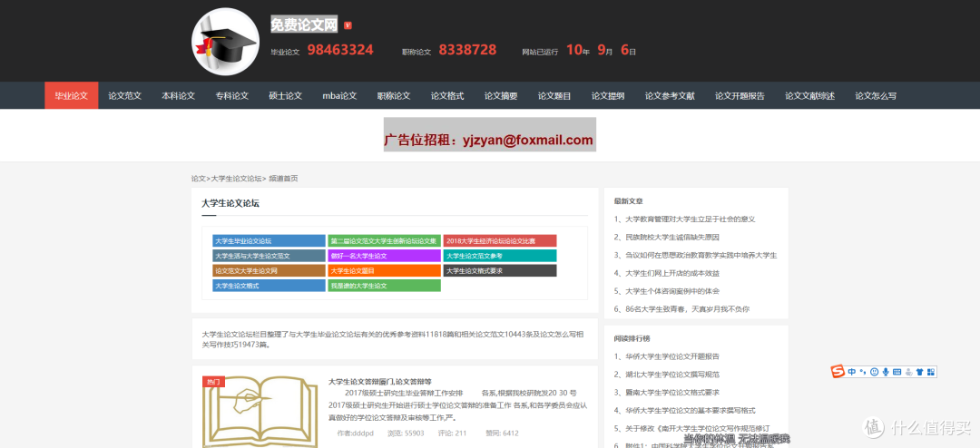Open the teal 大学生论文范文参考 tag
This screenshot has height=448, width=980.
tap(500, 256)
